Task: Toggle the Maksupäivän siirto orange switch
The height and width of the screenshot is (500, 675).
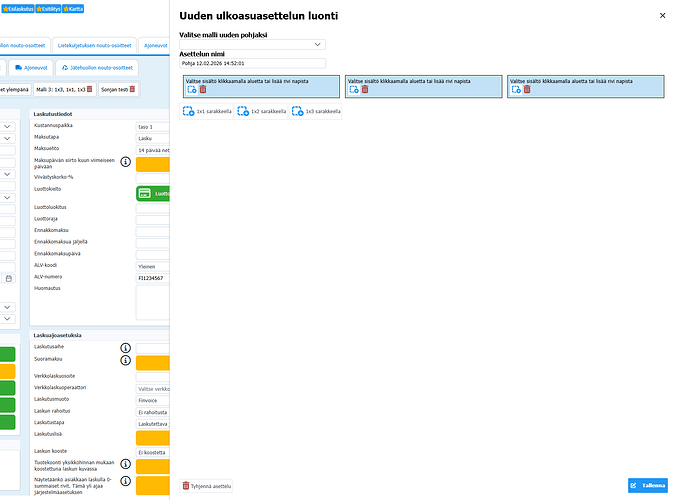Action: point(152,165)
